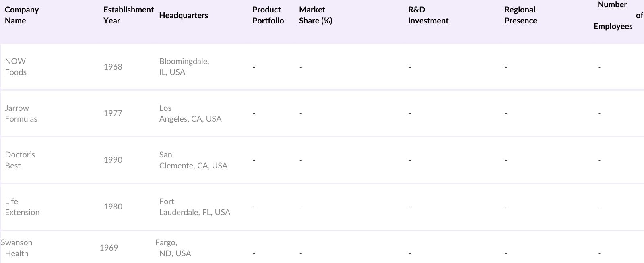
Task: Click the 1990 establishment year cell
Action: click(x=113, y=160)
